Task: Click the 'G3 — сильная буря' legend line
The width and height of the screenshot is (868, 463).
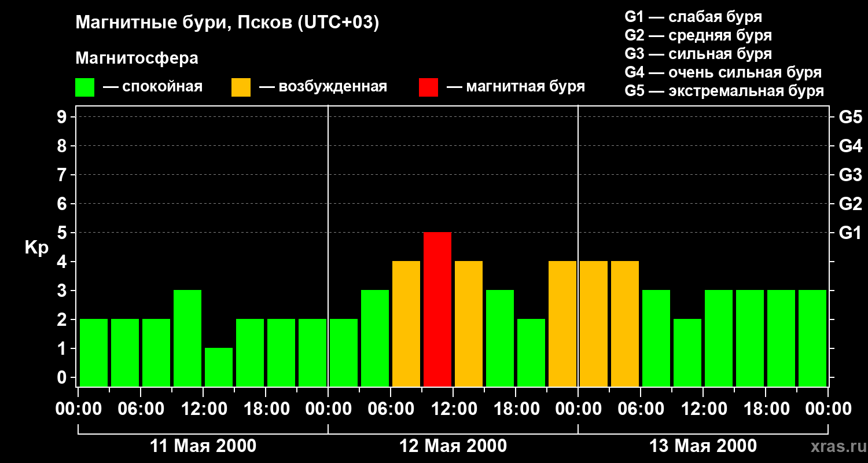Action: point(698,54)
